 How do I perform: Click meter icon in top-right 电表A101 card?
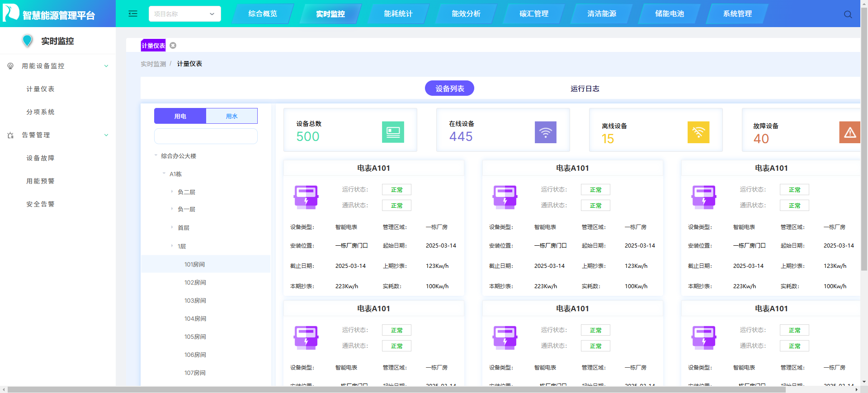click(x=704, y=197)
